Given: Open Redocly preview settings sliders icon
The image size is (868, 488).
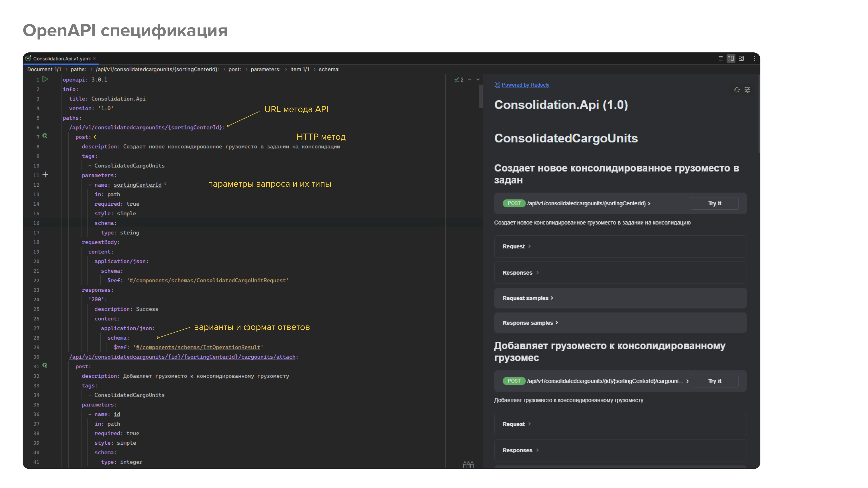Looking at the screenshot, I should 747,90.
